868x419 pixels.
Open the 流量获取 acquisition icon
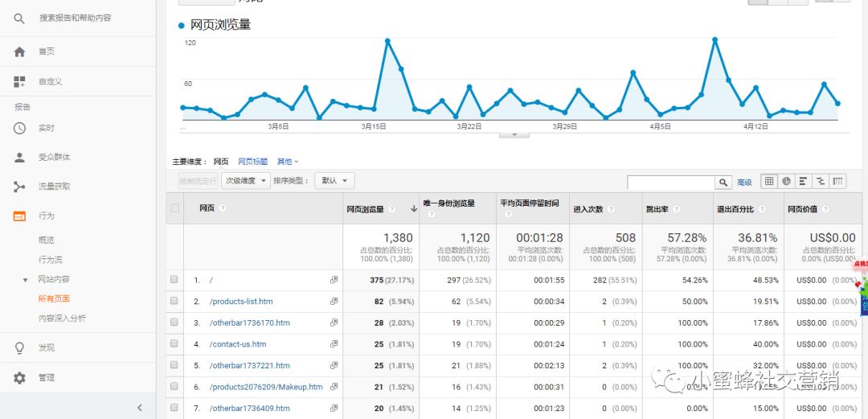click(x=19, y=187)
